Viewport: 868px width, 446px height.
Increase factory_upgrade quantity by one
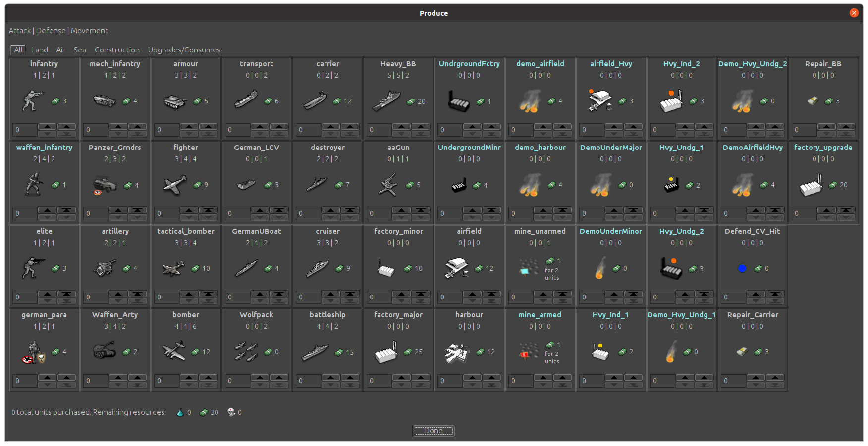pos(826,210)
